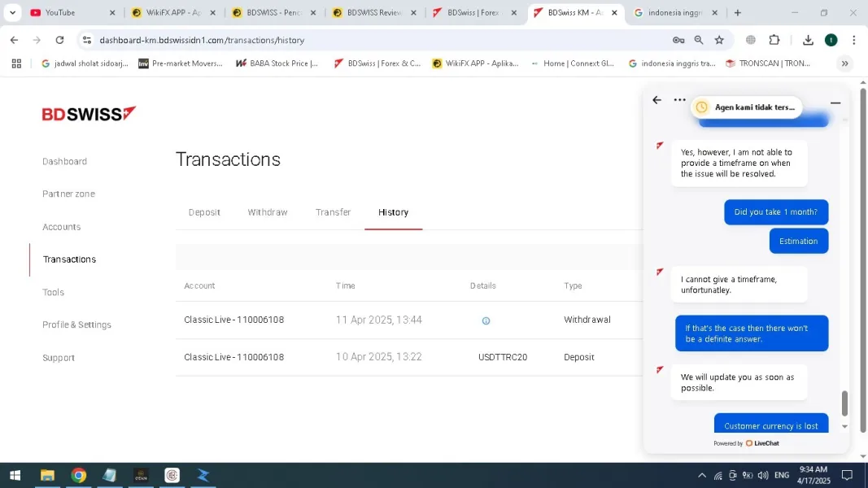Open Transactions in the sidebar
868x488 pixels.
[x=69, y=259]
